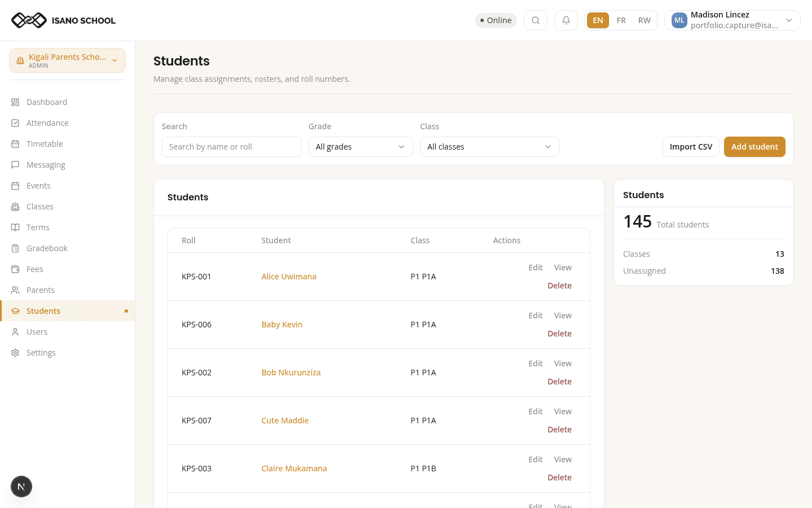Click the round N badge at bottom left
The width and height of the screenshot is (812, 508).
[x=21, y=487]
